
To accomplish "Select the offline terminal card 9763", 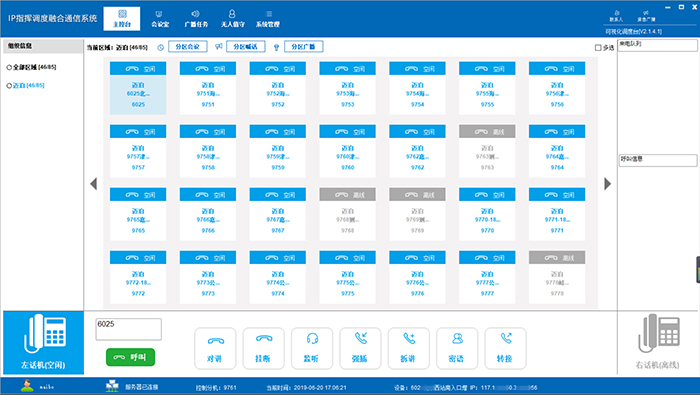I will [487, 151].
